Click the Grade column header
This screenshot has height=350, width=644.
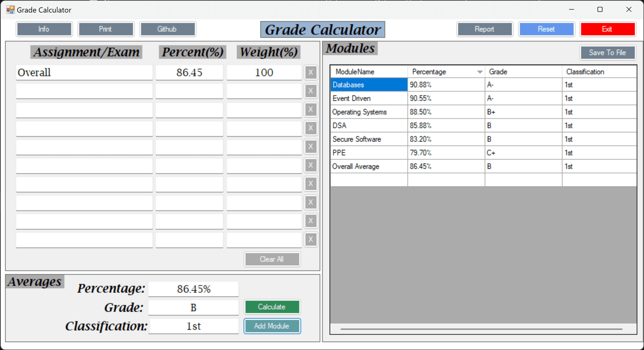tap(523, 72)
